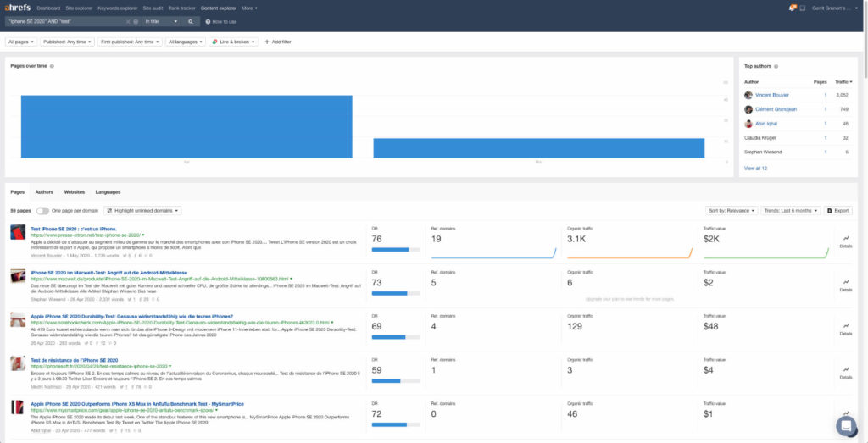Open presse-citron.net result URL

click(x=86, y=235)
